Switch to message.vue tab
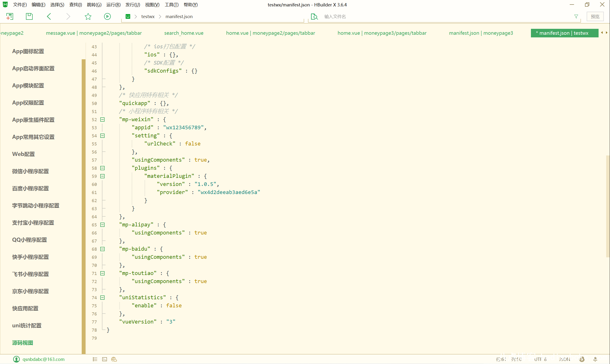The width and height of the screenshot is (610, 364). coord(94,33)
